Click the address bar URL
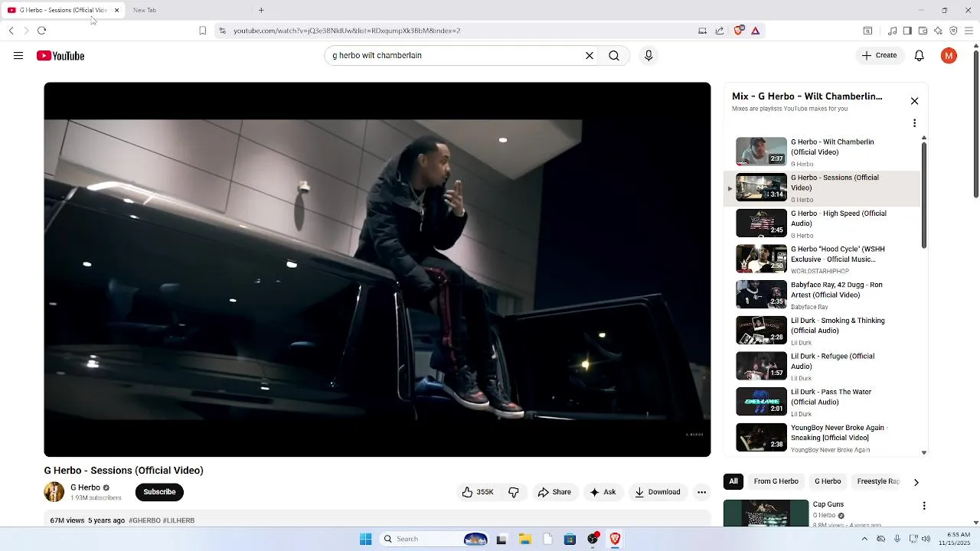Viewport: 980px width, 551px height. tap(347, 31)
